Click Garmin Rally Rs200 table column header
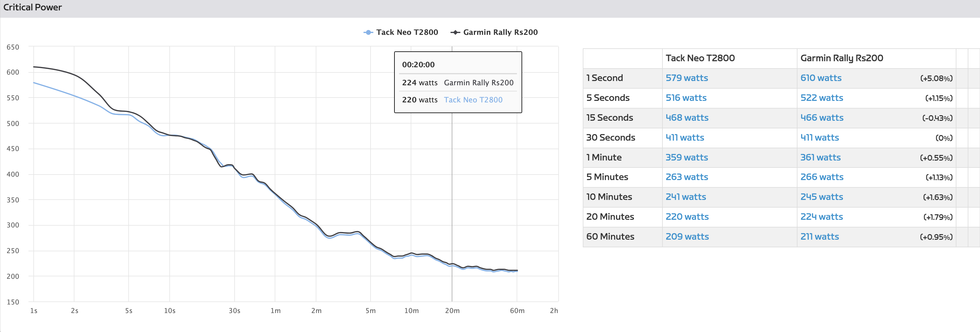The image size is (980, 332). [x=841, y=58]
